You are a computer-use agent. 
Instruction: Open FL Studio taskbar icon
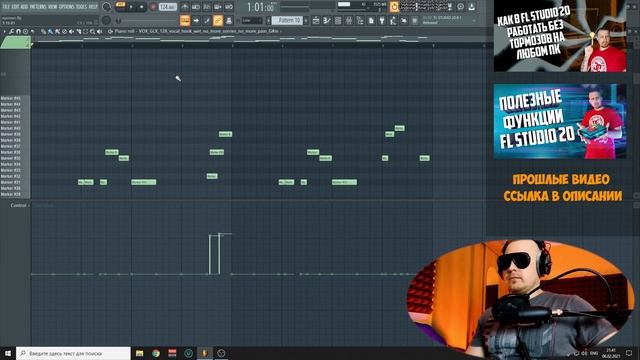[x=205, y=353]
